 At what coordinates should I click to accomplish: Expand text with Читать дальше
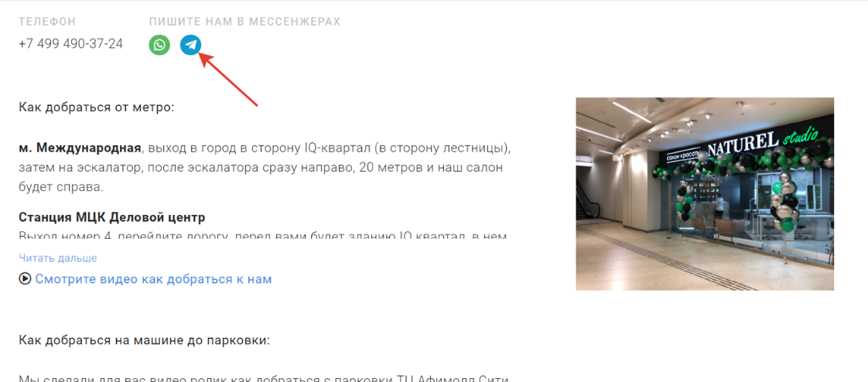(58, 258)
